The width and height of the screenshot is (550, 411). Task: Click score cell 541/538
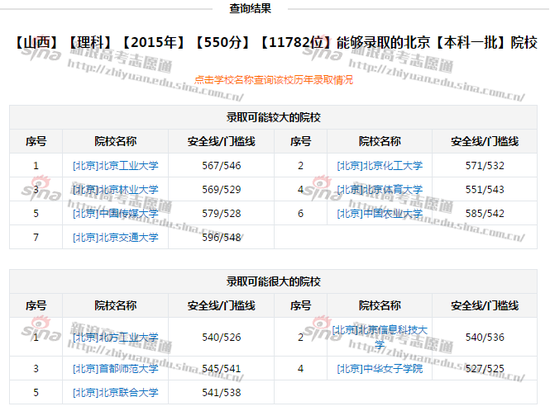point(221,392)
